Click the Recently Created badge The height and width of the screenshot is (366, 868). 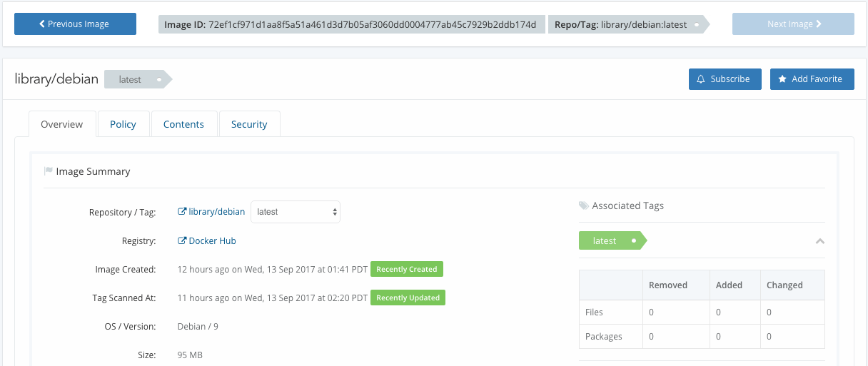click(407, 269)
